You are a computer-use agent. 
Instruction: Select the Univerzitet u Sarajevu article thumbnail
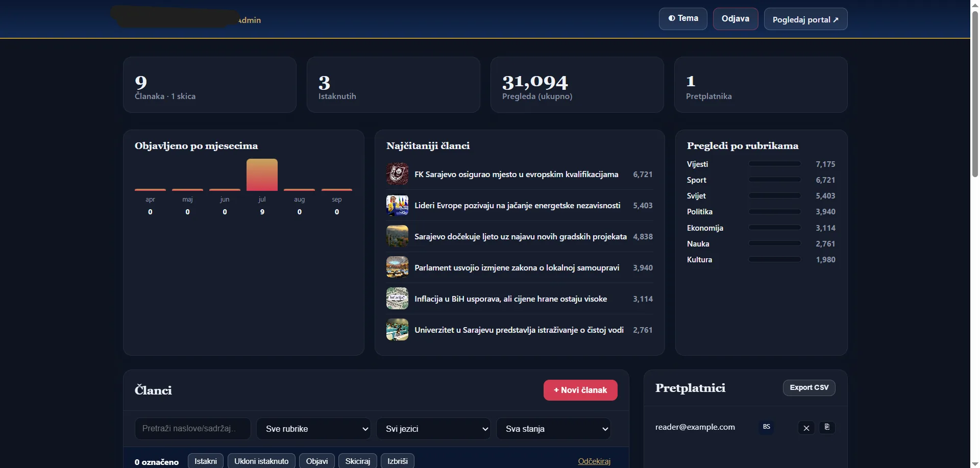[397, 330]
